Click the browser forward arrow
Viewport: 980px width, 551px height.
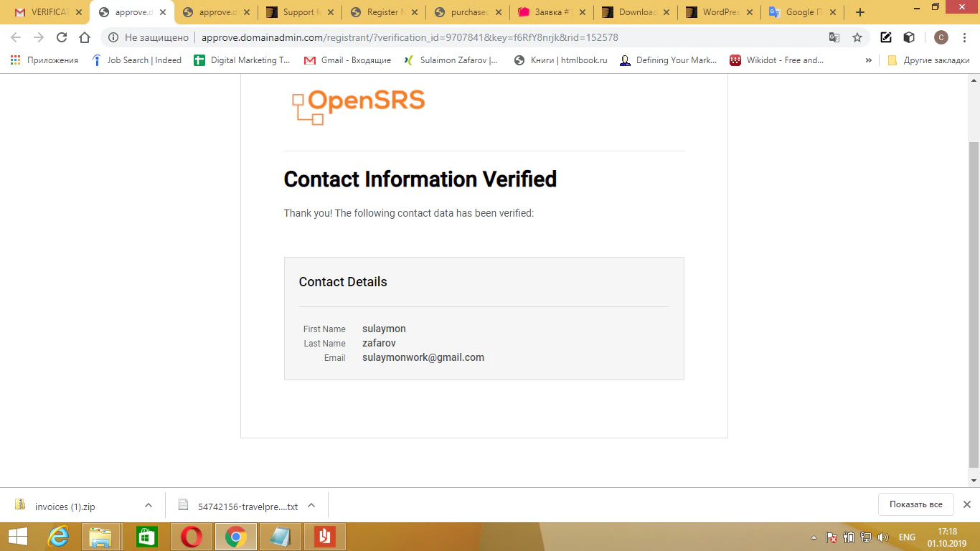coord(39,37)
